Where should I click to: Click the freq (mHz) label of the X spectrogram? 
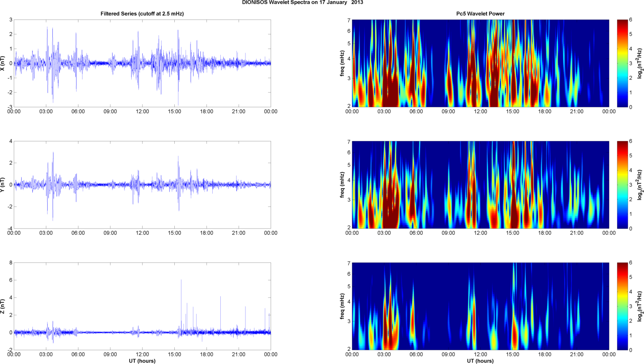[x=342, y=63]
